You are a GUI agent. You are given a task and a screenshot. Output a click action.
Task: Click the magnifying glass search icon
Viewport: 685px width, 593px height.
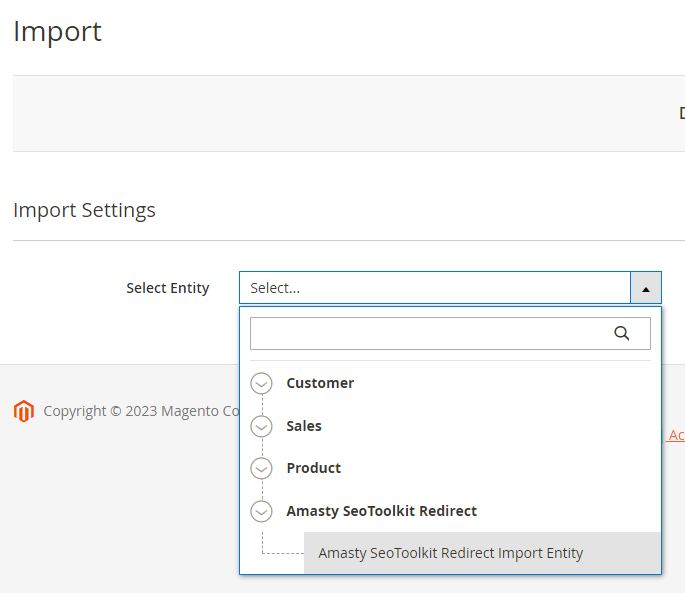tap(621, 333)
